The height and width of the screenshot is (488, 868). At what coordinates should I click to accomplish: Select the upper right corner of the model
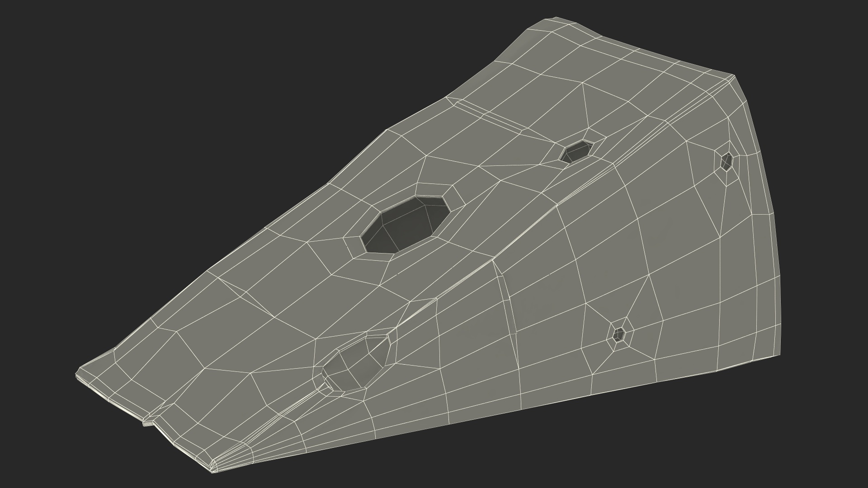click(733, 76)
